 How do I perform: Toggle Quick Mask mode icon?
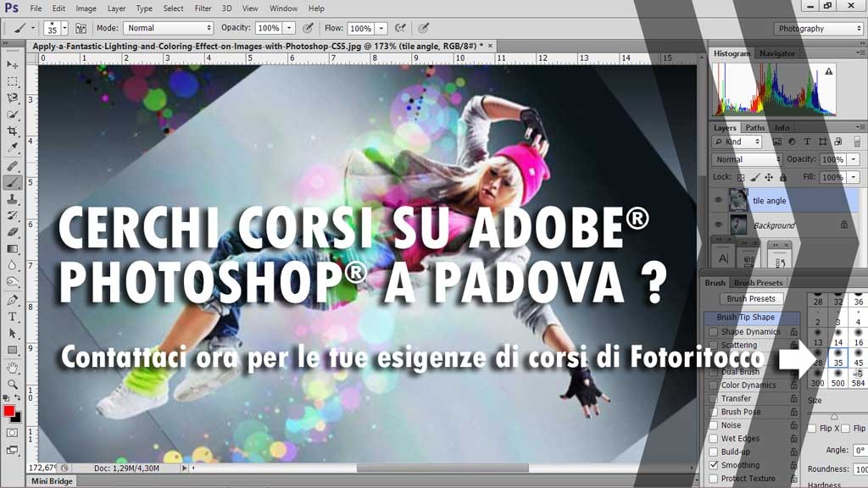(12, 433)
